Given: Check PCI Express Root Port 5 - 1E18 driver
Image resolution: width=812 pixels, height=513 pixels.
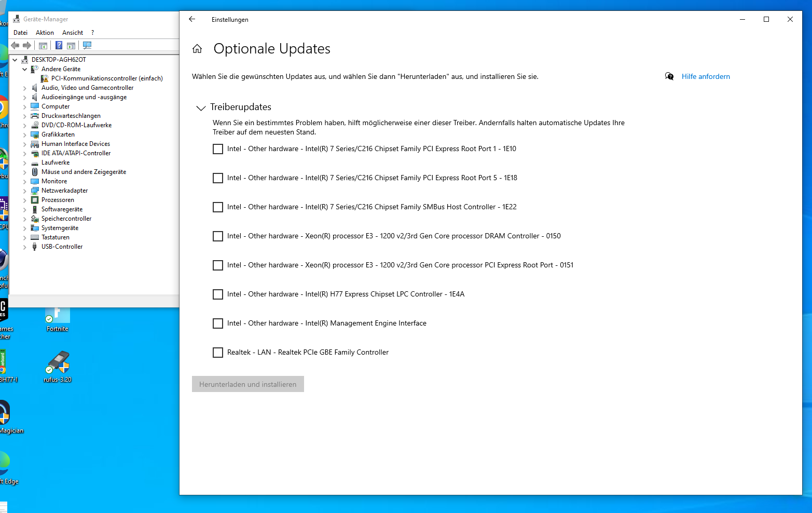Looking at the screenshot, I should (218, 178).
